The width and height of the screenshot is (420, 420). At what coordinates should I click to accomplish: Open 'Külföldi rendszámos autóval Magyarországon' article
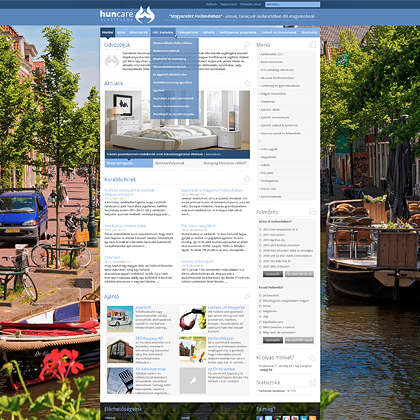pyautogui.click(x=129, y=192)
